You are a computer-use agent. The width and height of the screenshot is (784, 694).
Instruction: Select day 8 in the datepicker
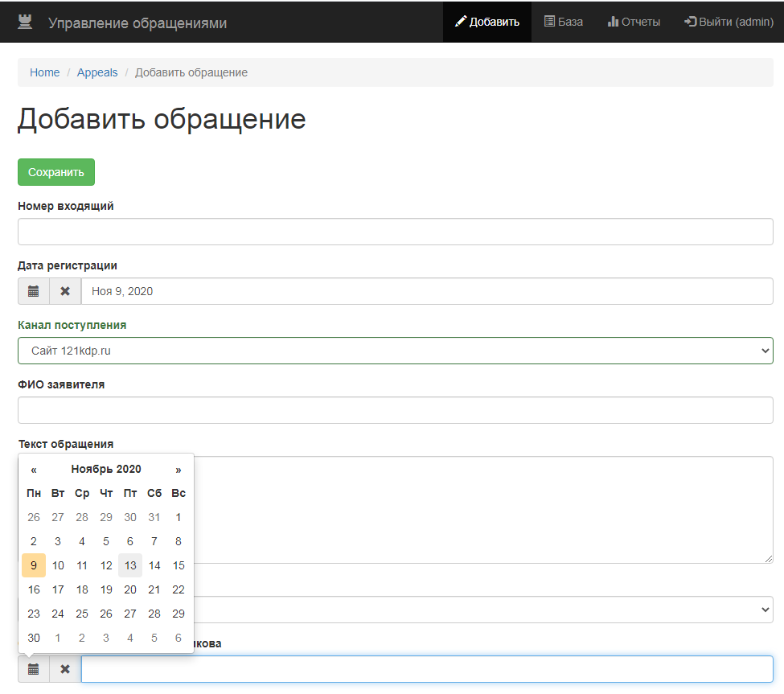coord(179,541)
